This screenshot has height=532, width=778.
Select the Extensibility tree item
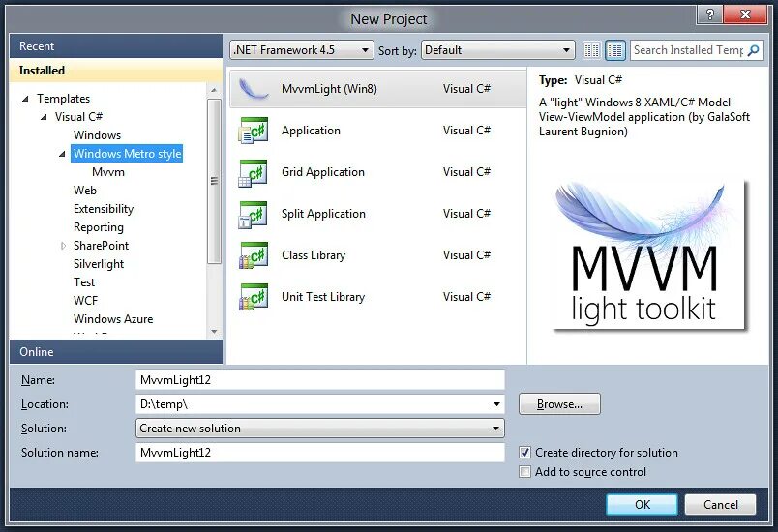104,209
